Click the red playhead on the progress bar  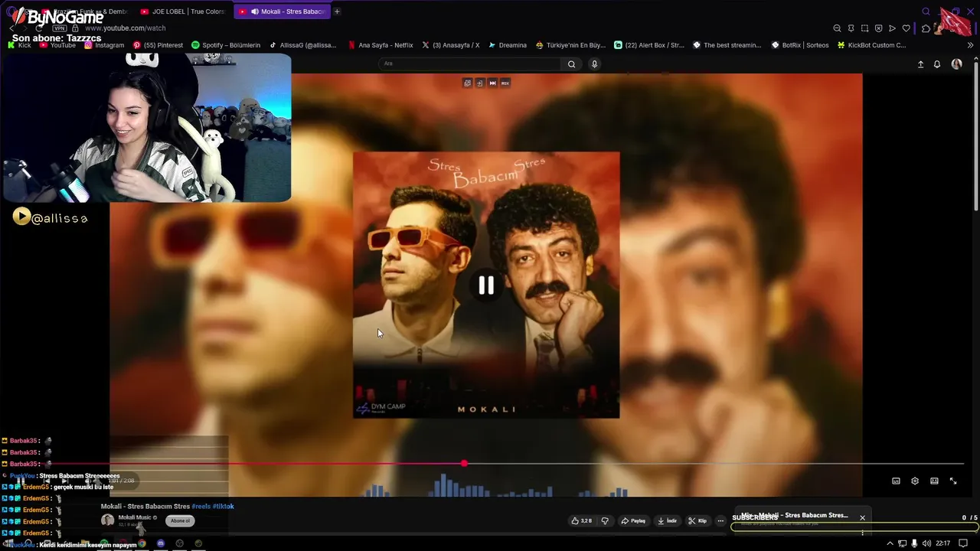(464, 464)
